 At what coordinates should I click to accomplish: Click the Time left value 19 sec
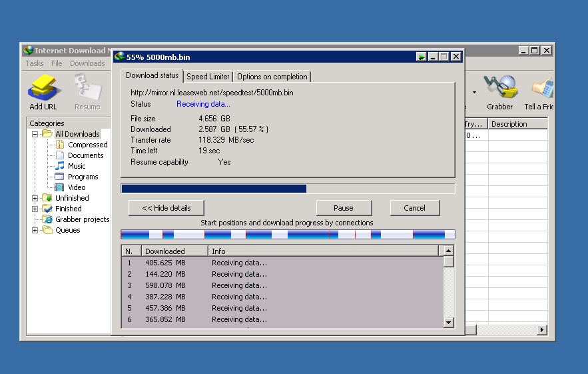209,151
